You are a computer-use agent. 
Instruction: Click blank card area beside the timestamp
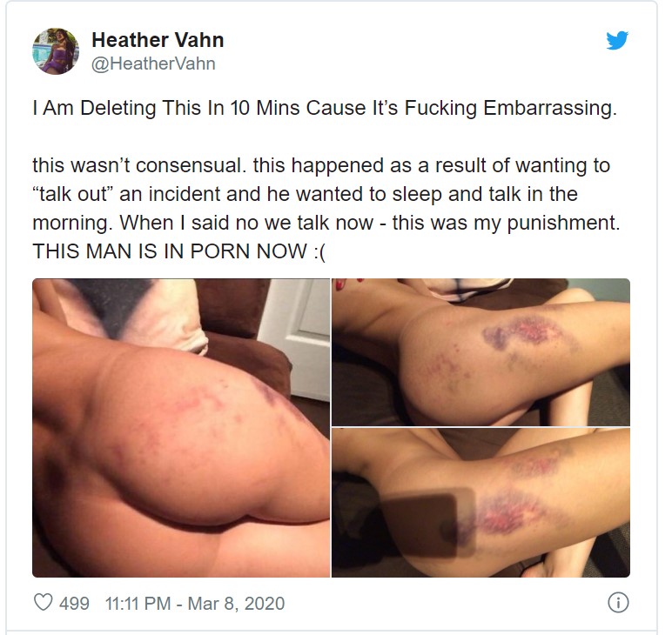(446, 604)
